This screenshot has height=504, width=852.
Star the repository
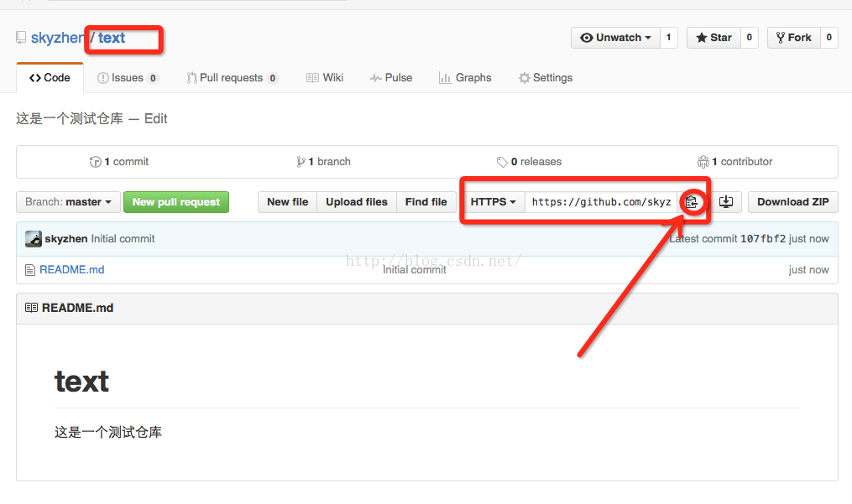point(713,38)
